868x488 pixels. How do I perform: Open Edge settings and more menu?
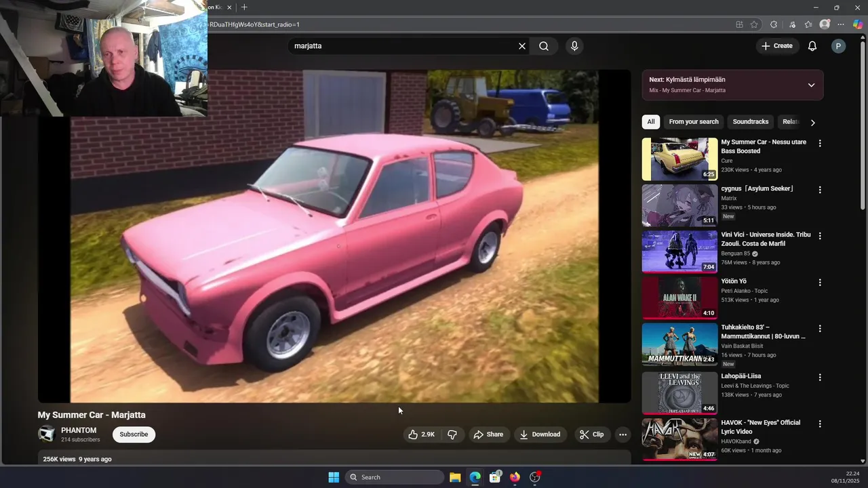842,24
